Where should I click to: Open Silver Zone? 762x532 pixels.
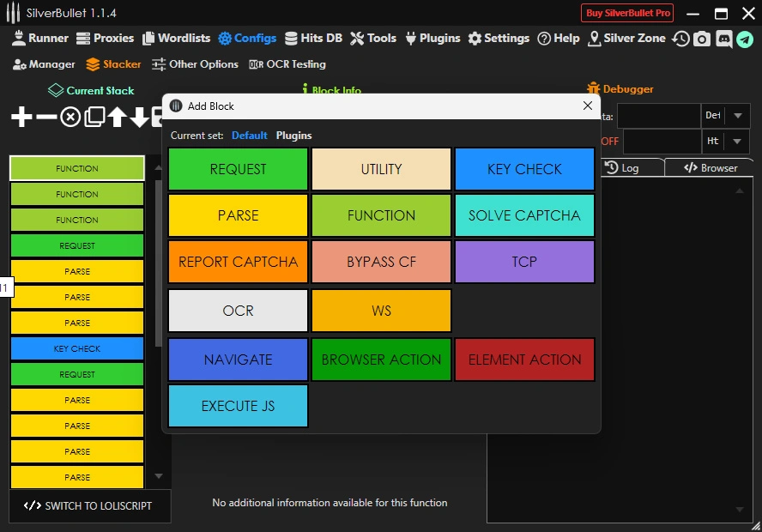pos(626,38)
